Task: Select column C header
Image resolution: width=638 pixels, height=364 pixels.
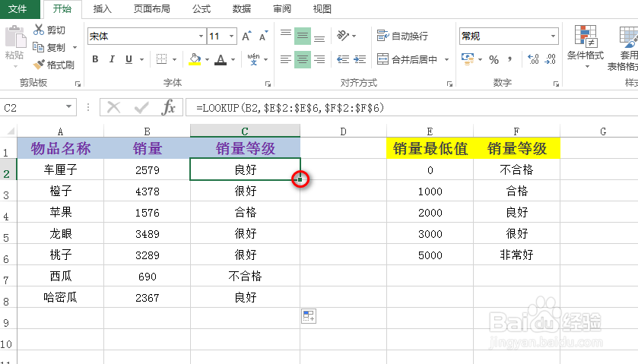Action: pos(245,131)
